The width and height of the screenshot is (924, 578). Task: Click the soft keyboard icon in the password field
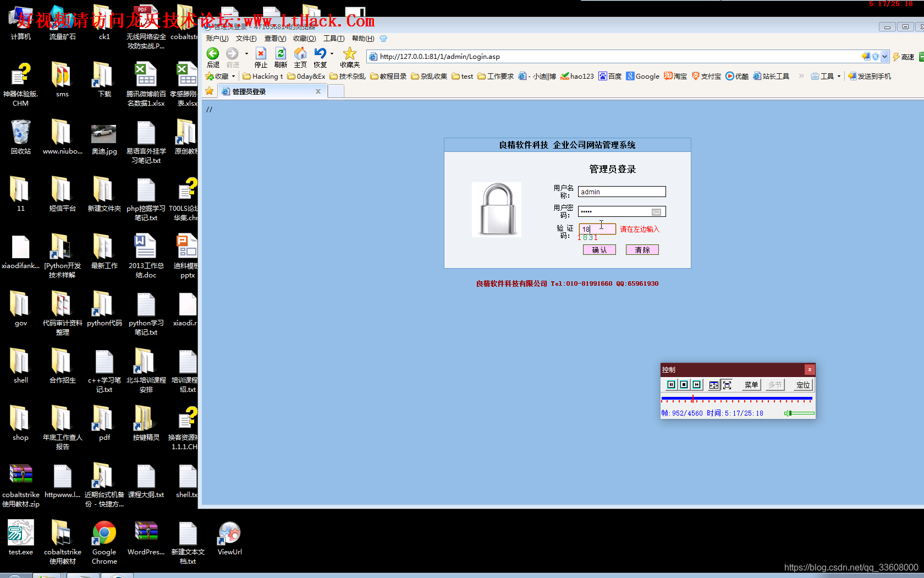657,212
